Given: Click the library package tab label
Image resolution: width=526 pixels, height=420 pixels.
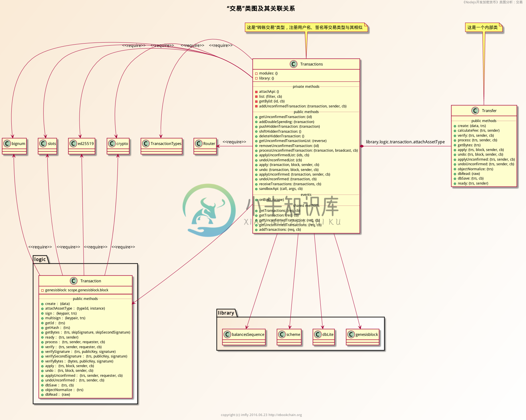Looking at the screenshot, I should [x=226, y=313].
